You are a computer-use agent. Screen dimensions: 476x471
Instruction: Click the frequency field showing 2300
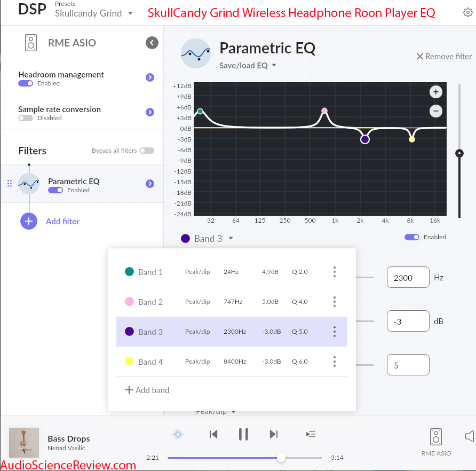(408, 277)
